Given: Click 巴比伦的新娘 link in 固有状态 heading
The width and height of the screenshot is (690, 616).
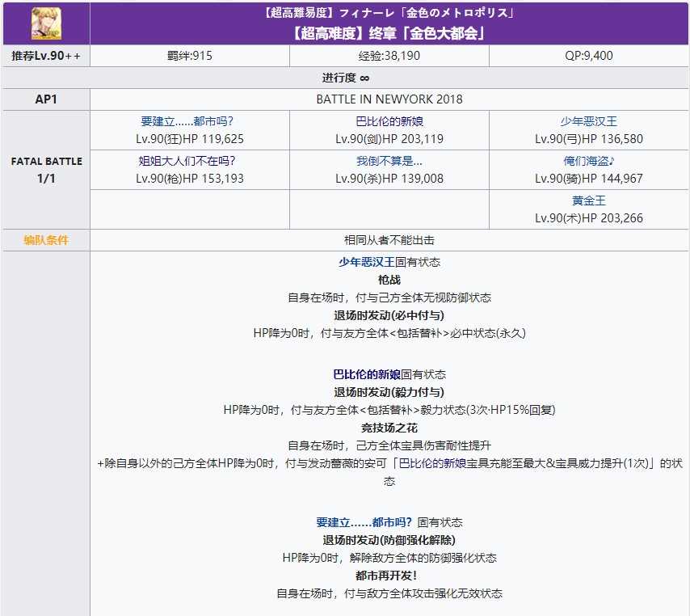Looking at the screenshot, I should [x=367, y=375].
